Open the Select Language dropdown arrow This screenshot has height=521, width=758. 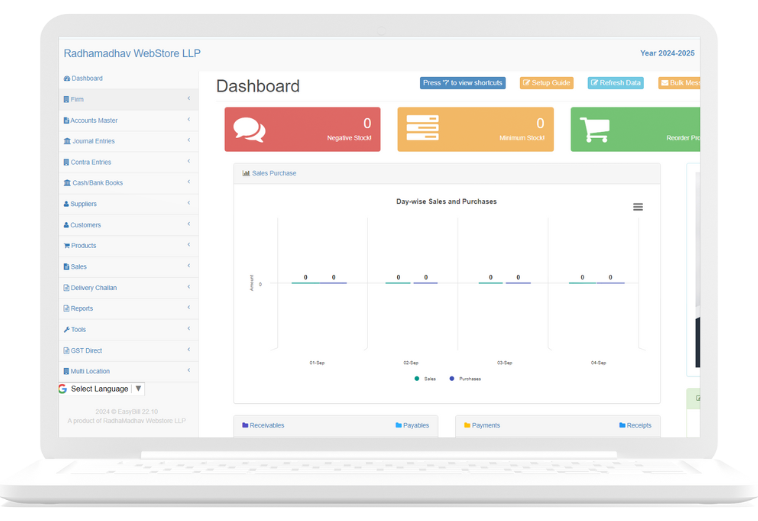click(138, 389)
